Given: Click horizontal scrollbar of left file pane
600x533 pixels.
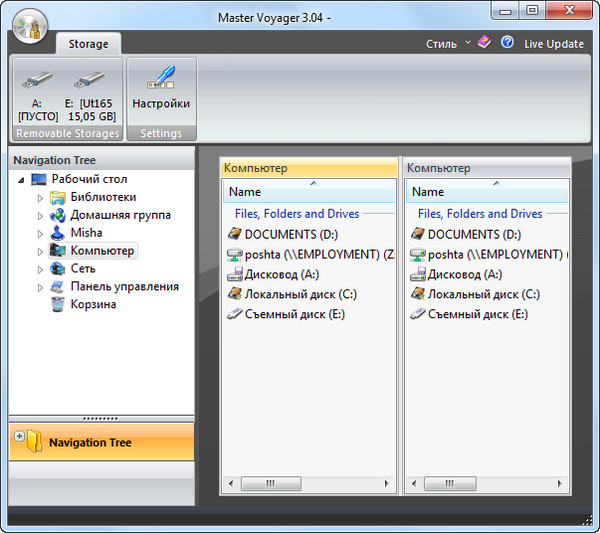Looking at the screenshot, I should click(308, 484).
